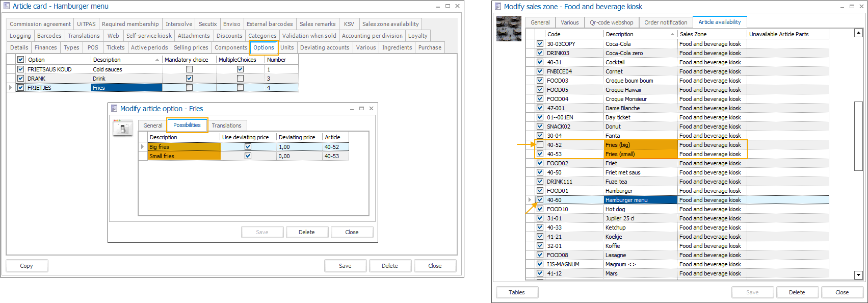
Task: Uncheck Use deviating price for Small fries
Action: (248, 156)
